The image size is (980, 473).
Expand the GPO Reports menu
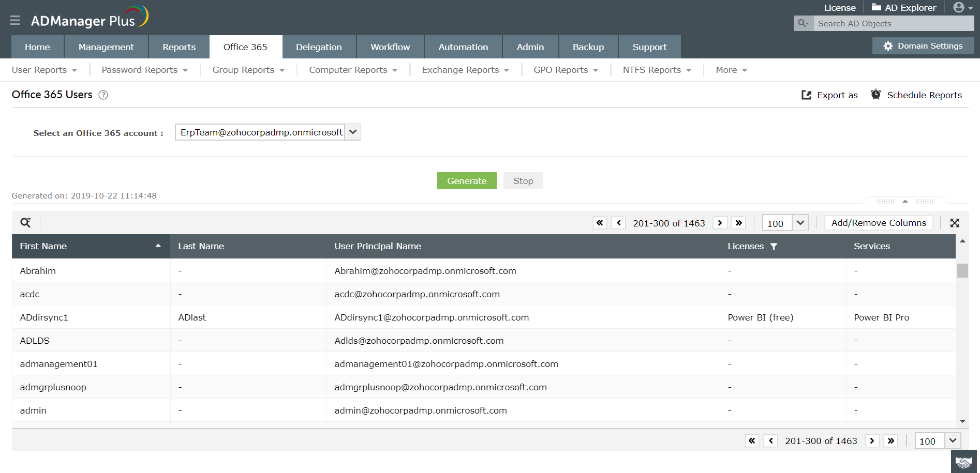point(566,70)
